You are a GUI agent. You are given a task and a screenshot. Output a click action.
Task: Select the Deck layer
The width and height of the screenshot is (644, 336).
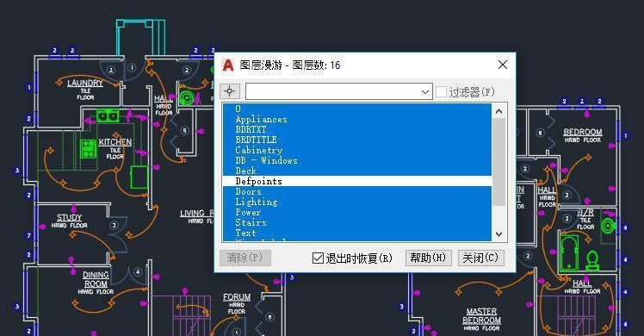357,171
